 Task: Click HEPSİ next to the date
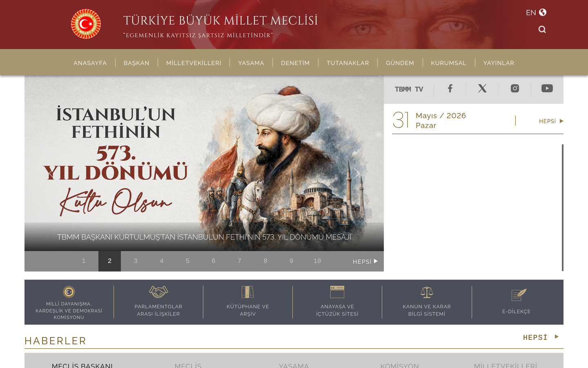(551, 121)
